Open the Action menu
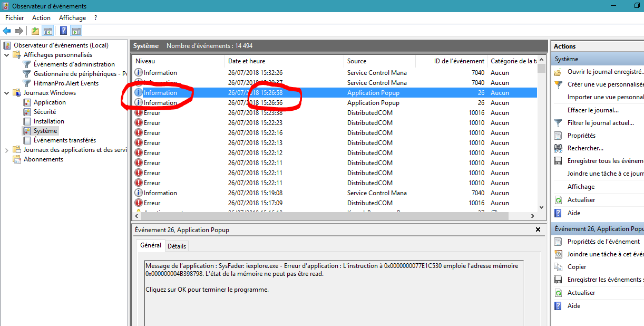Viewport: 644px width, 326px height. pos(42,18)
